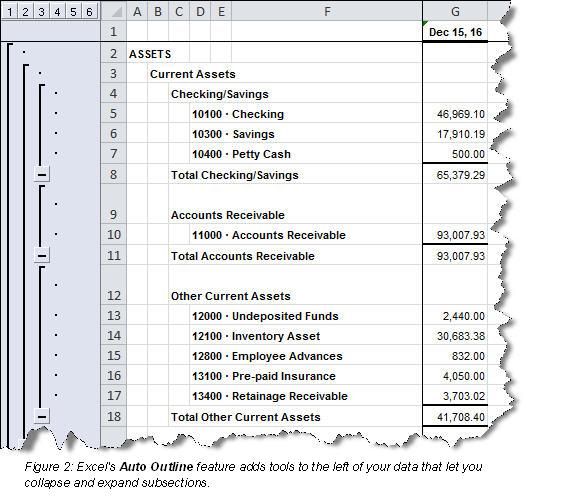Show outline level 3

(x=41, y=11)
